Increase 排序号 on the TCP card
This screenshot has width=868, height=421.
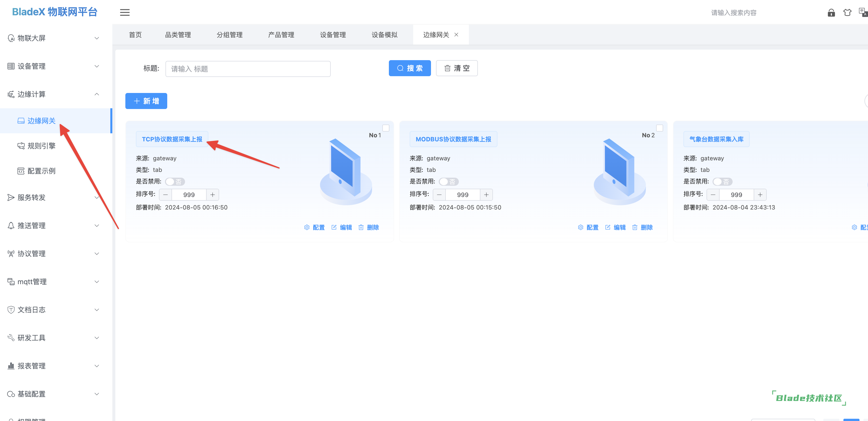tap(213, 195)
